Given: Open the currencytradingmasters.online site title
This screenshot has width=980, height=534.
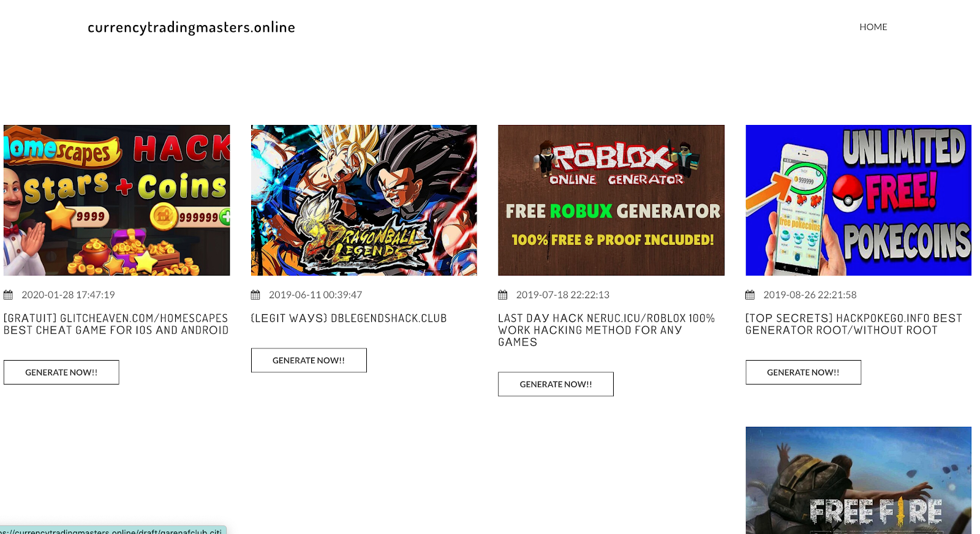Looking at the screenshot, I should coord(191,28).
